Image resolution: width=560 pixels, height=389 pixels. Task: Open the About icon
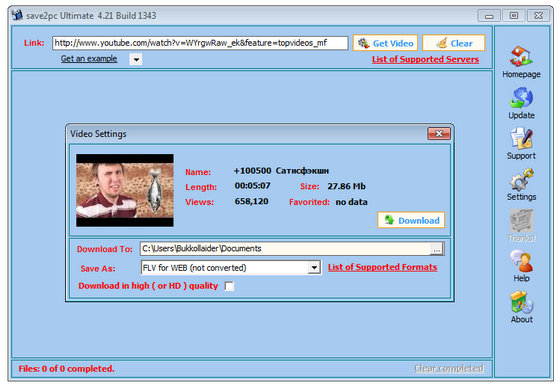[521, 303]
